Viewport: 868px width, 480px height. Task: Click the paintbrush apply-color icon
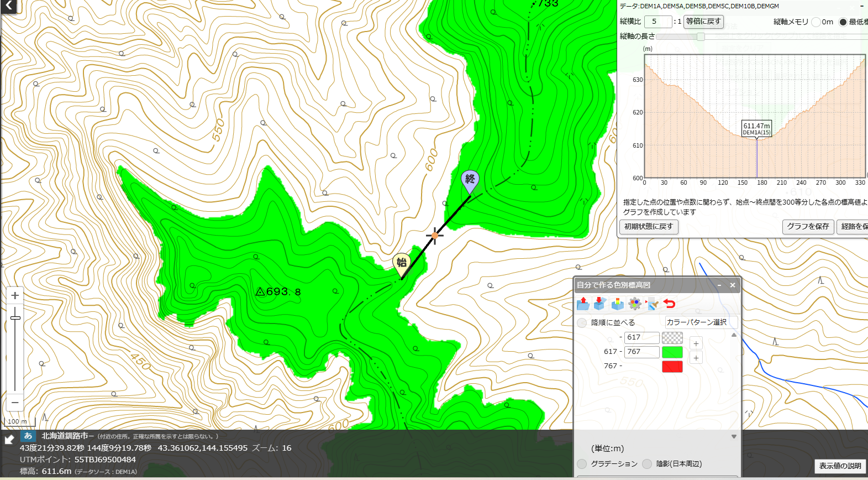click(652, 304)
